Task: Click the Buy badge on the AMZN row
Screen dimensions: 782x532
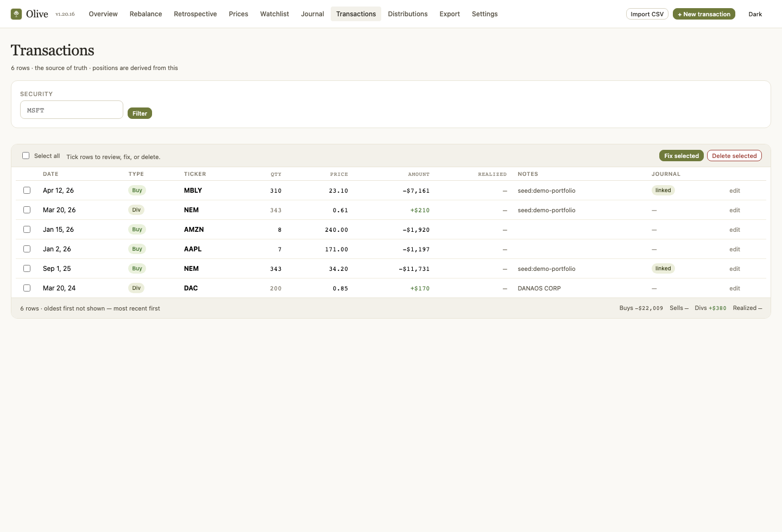Action: 137,230
